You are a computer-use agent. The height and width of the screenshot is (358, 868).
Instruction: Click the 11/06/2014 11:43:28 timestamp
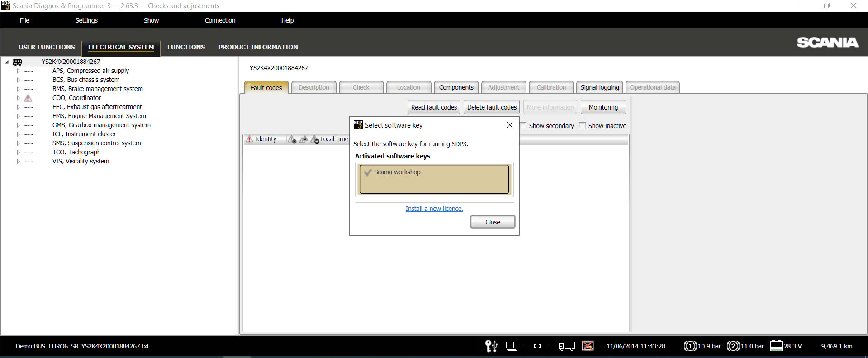coord(636,346)
